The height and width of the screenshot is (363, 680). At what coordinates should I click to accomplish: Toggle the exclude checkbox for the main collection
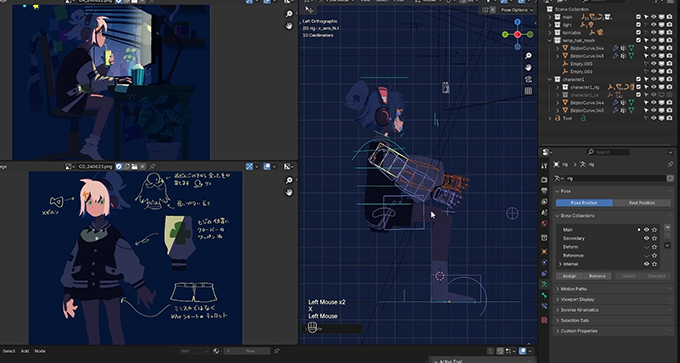coord(638,17)
